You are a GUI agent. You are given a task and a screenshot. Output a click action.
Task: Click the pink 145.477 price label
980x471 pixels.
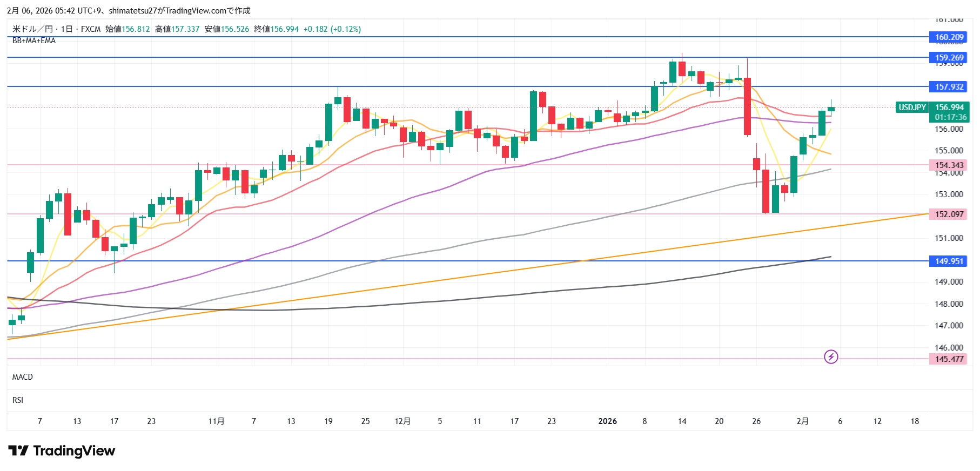click(949, 359)
